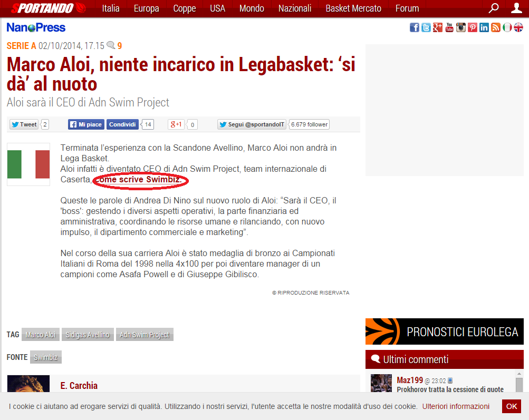Visit the LinkedIn social icon

pyautogui.click(x=484, y=27)
